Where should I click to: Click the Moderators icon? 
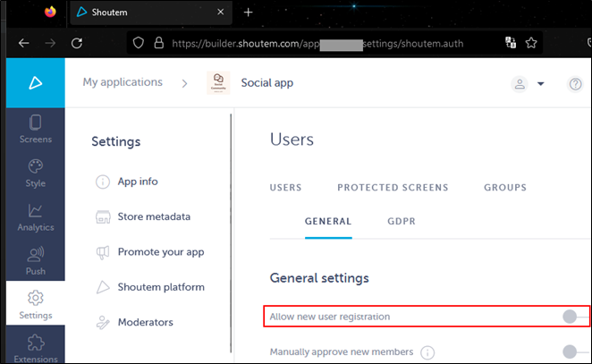tap(102, 323)
